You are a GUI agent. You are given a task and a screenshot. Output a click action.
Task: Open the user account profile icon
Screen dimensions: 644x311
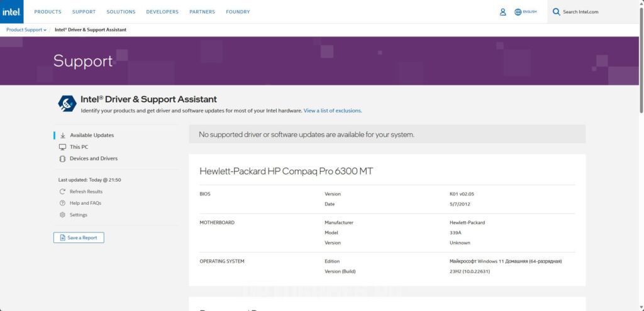click(x=502, y=12)
